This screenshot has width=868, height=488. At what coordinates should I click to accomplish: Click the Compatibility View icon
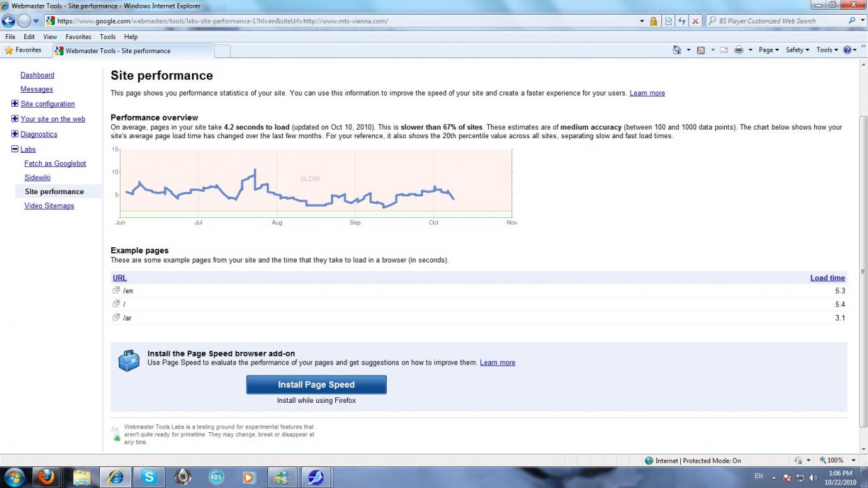pos(668,21)
